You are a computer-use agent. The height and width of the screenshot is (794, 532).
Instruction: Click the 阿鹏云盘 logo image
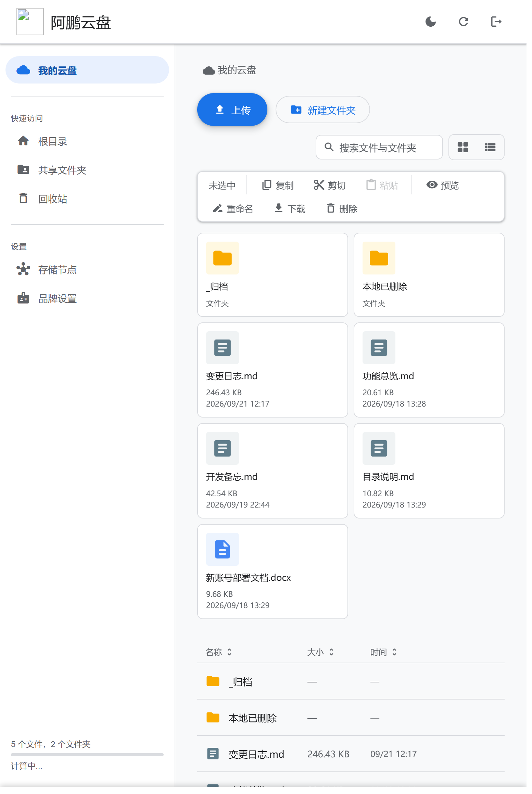click(30, 22)
